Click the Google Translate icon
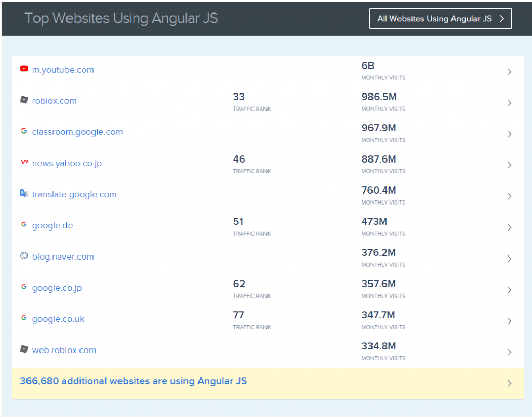532x417 pixels. (23, 194)
